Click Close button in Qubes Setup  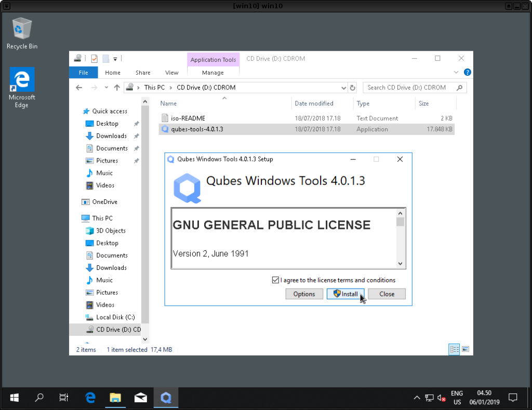point(387,294)
